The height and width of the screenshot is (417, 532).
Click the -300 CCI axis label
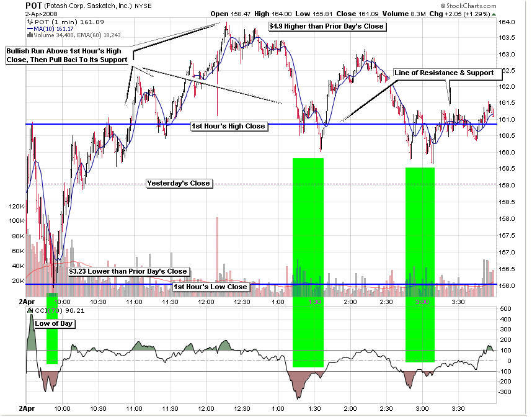(504, 392)
